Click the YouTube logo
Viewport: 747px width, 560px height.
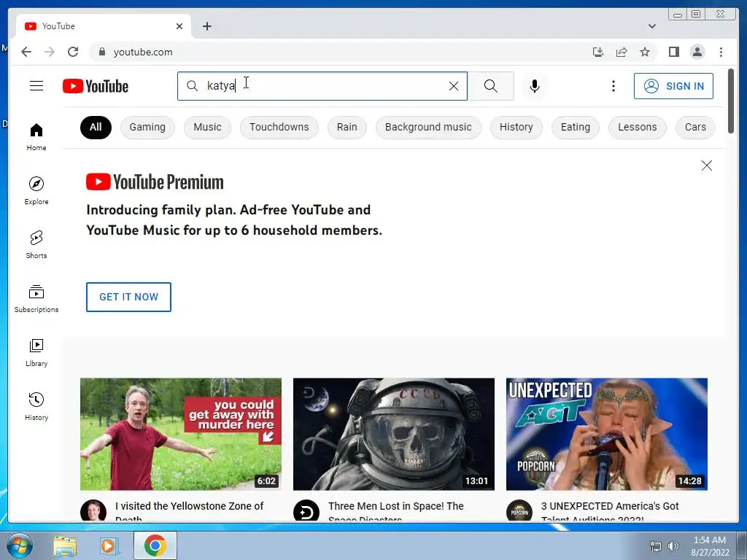[x=96, y=86]
